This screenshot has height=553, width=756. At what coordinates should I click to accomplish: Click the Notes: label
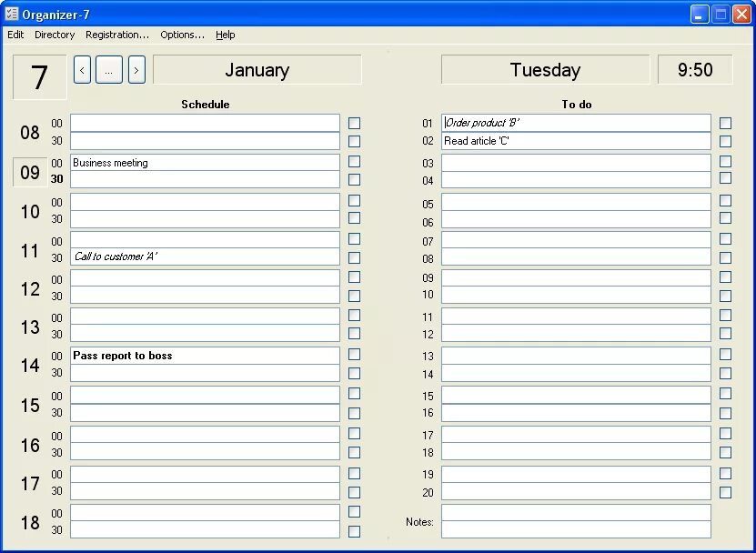(419, 522)
